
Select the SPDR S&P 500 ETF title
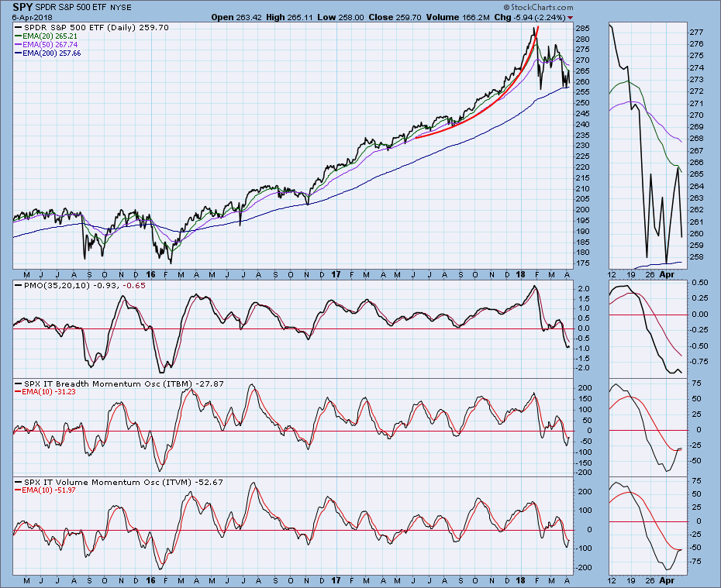click(x=71, y=8)
